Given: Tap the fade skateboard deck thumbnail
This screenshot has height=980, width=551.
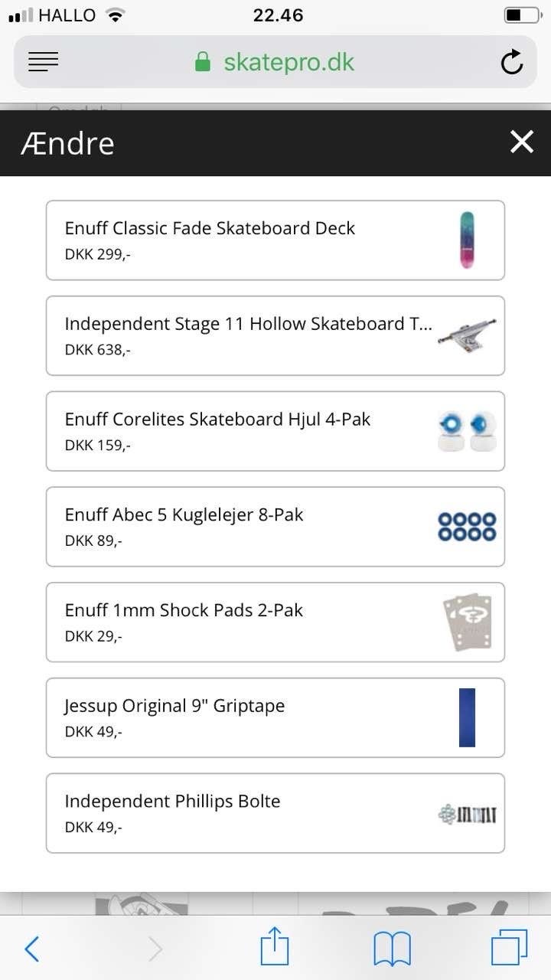Looking at the screenshot, I should pos(467,240).
